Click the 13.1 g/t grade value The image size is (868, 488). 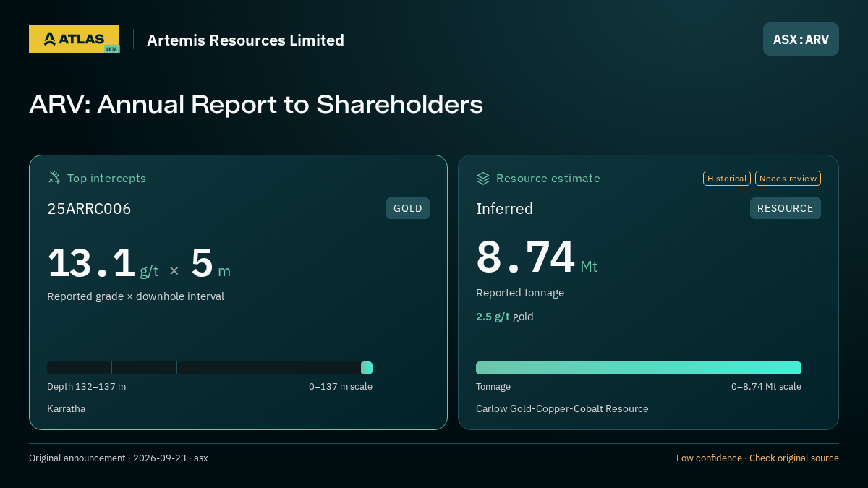[103, 263]
